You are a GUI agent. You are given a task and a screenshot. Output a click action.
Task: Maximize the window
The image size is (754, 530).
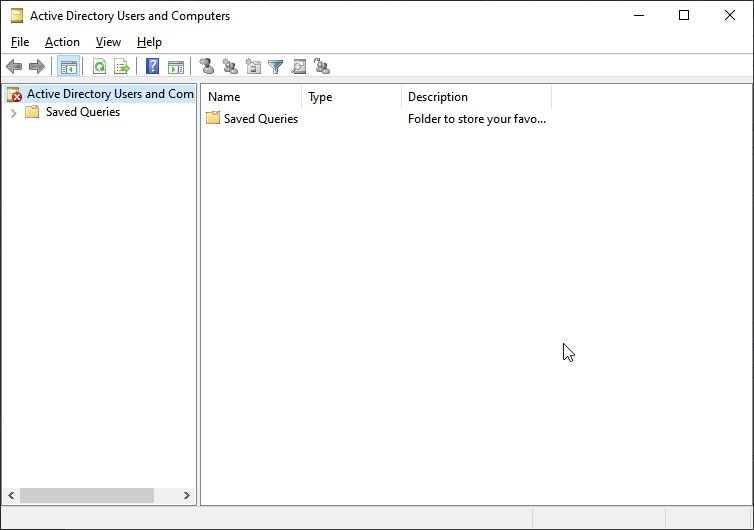coord(684,15)
